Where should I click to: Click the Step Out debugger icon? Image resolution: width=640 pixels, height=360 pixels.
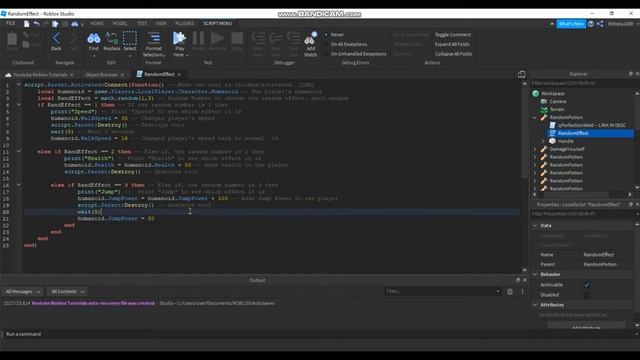pos(293,38)
